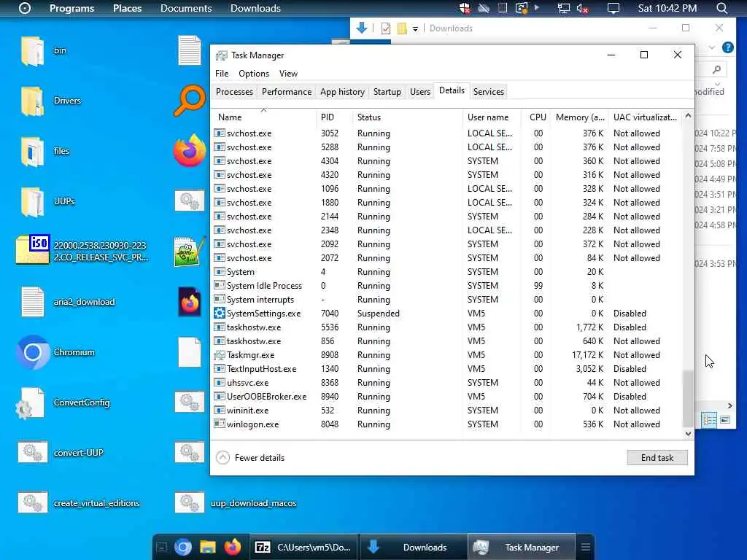Switch to the Services tab
This screenshot has width=747, height=560.
(488, 91)
